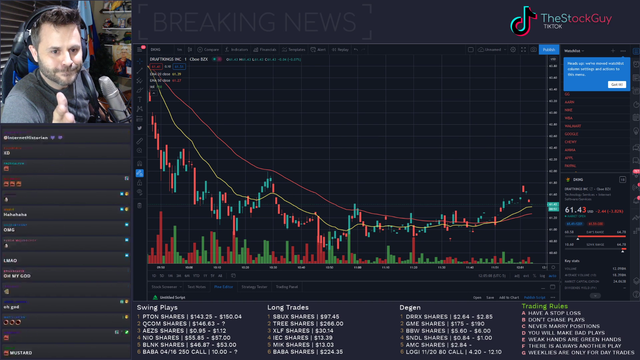Image resolution: width=640 pixels, height=360 pixels.
Task: Toggle percent scale mode
Action: (x=534, y=276)
